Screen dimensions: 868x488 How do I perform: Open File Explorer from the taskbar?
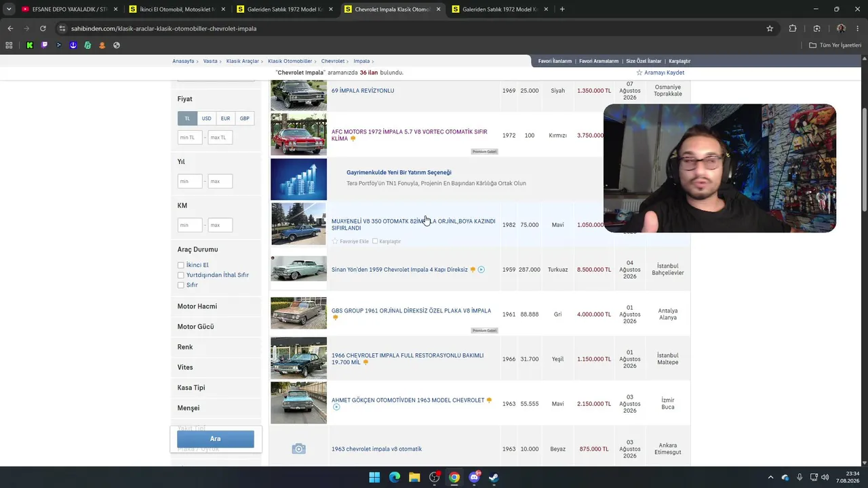coord(414,477)
